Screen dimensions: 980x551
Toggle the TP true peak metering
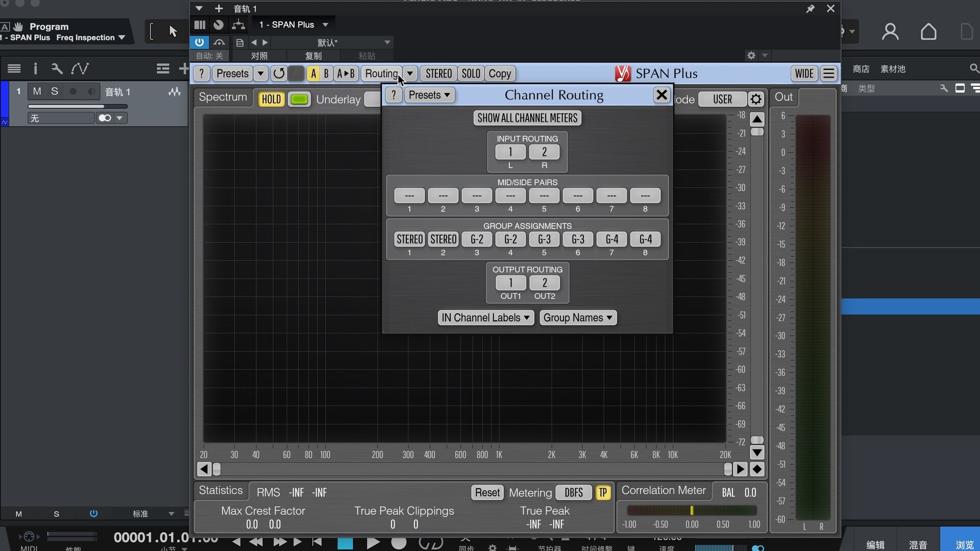point(603,492)
